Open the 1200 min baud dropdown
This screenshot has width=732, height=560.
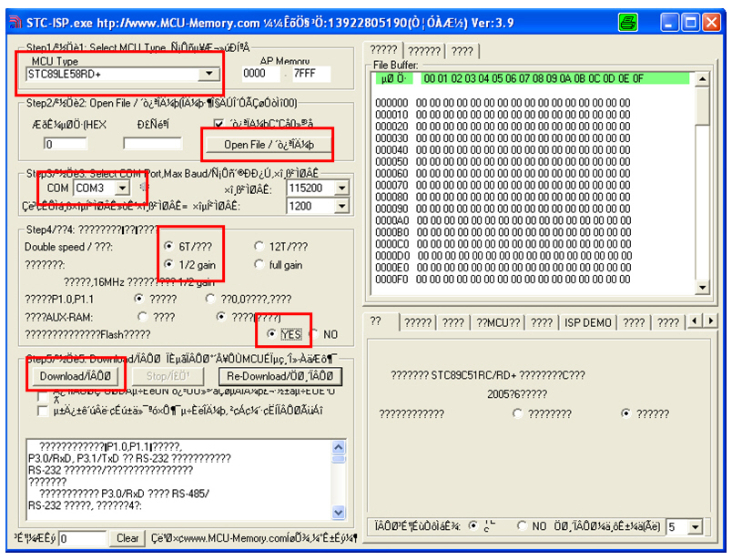341,206
